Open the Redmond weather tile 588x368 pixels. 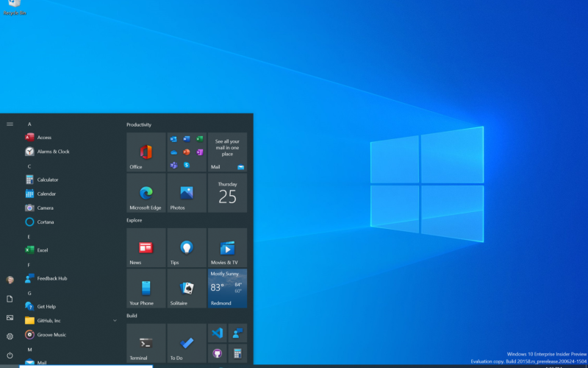(227, 289)
